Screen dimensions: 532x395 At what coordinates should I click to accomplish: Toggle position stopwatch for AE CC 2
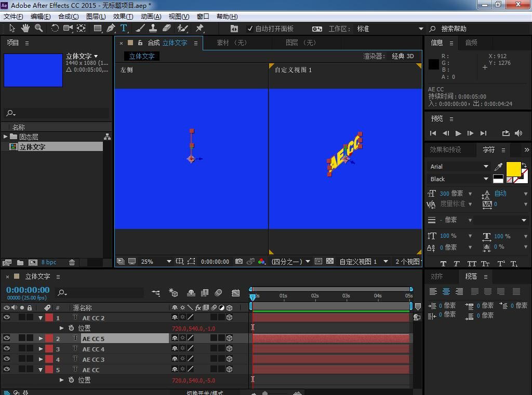tap(71, 328)
